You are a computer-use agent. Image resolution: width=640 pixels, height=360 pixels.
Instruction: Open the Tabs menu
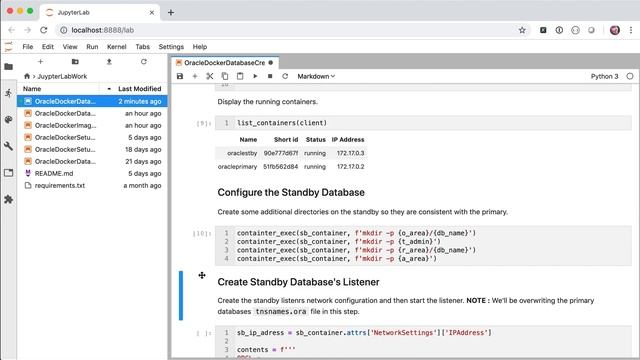(x=142, y=47)
